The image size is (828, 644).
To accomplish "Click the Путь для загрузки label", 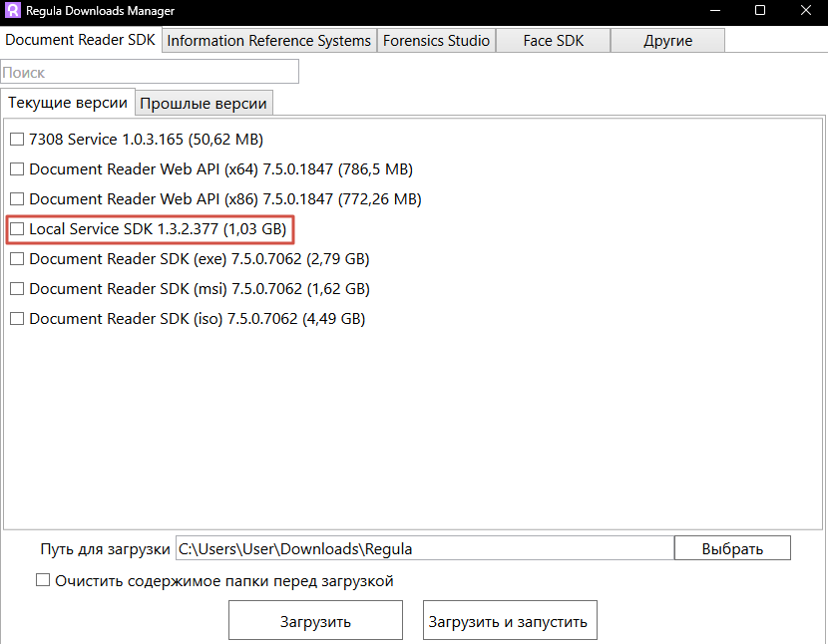I will (x=105, y=549).
